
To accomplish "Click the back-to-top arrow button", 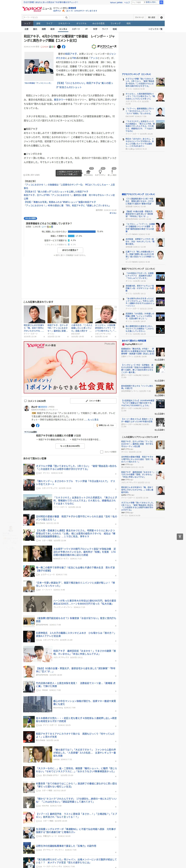I will pos(180,537).
